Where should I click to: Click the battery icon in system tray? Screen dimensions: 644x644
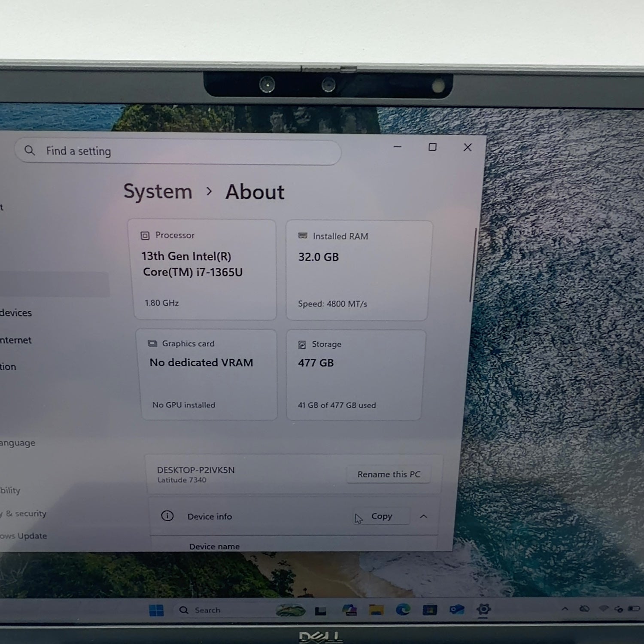[634, 609]
